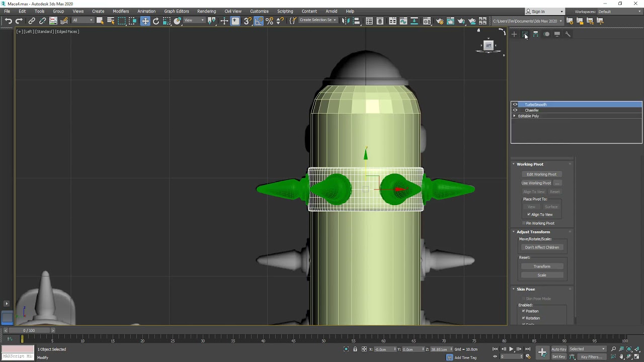
Task: Open the Modifiers menu
Action: coord(121,11)
